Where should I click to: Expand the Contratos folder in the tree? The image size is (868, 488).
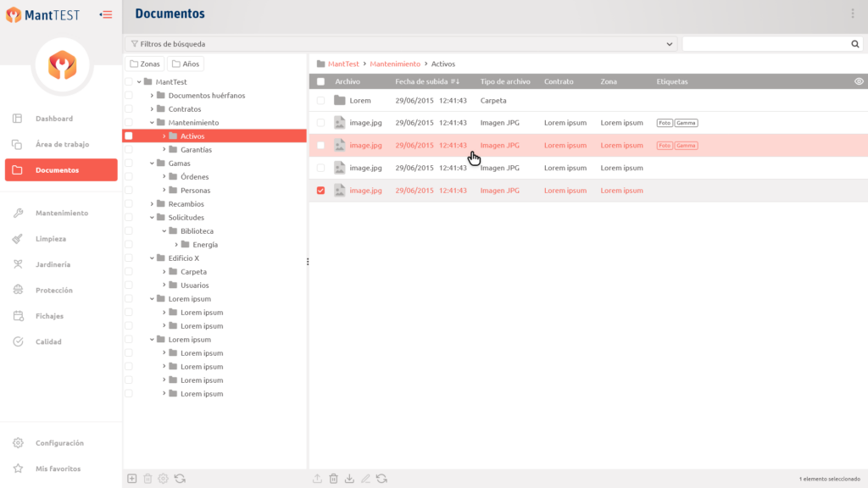point(152,109)
